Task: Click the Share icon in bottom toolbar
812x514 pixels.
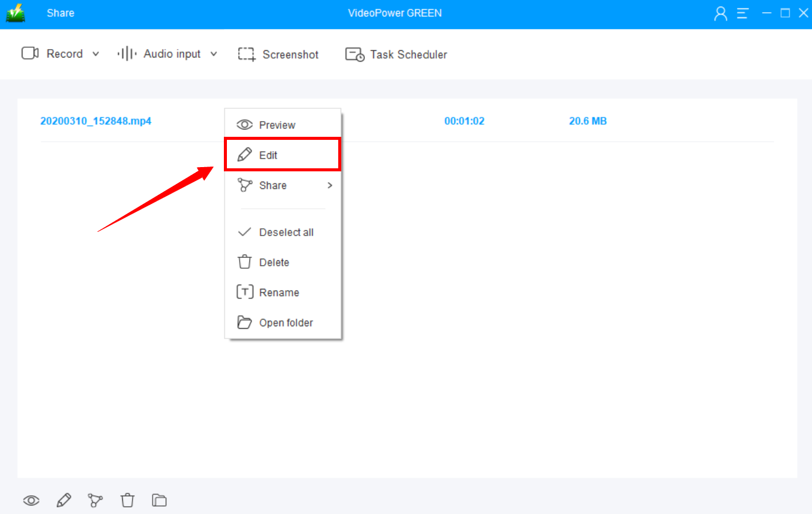Action: point(95,500)
